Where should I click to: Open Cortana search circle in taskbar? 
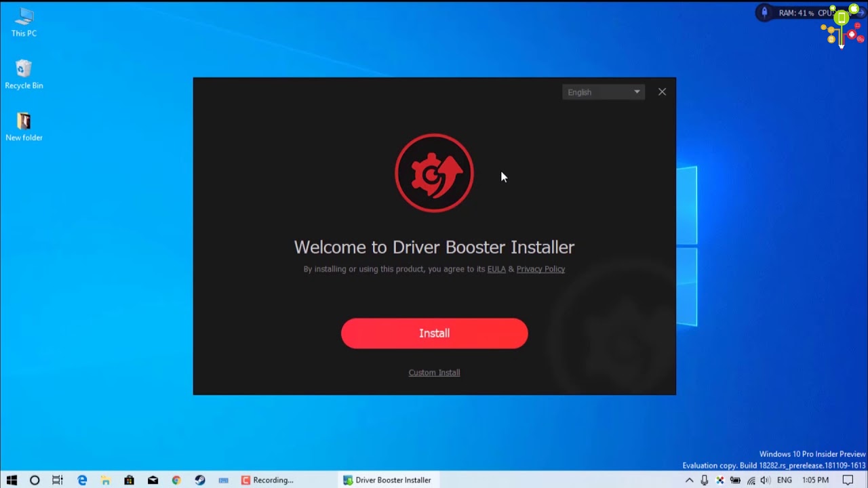(x=35, y=480)
